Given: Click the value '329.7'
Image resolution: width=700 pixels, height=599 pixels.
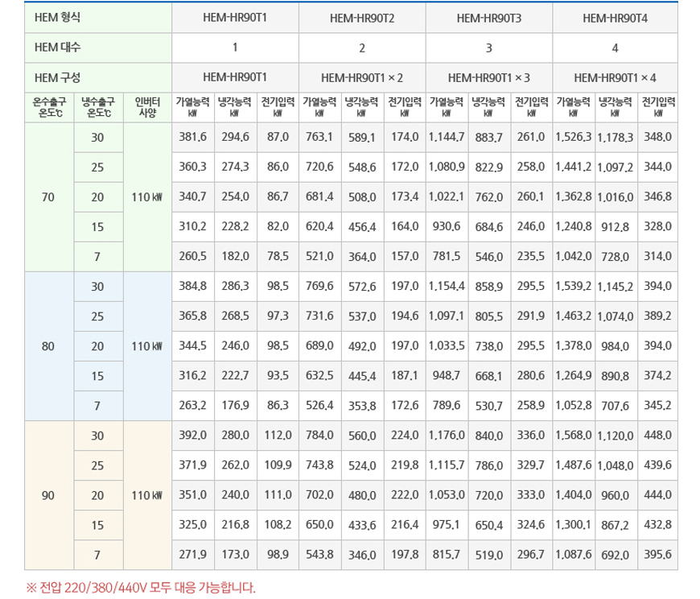Looking at the screenshot, I should [531, 465].
